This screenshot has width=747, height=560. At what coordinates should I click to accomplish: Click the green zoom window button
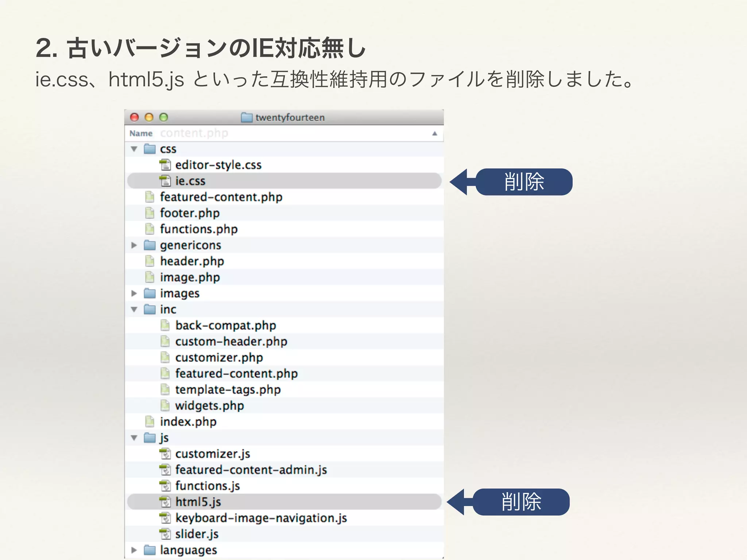pos(164,117)
